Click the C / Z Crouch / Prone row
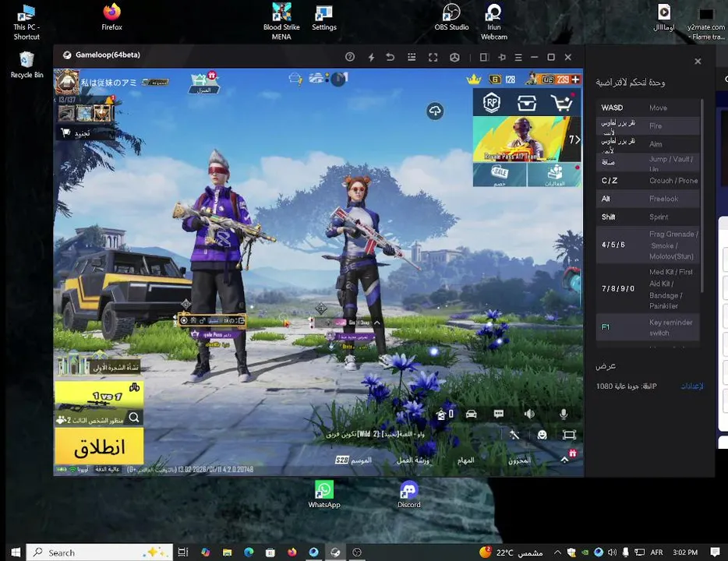Screen dimensions: 728x561 click(x=648, y=181)
